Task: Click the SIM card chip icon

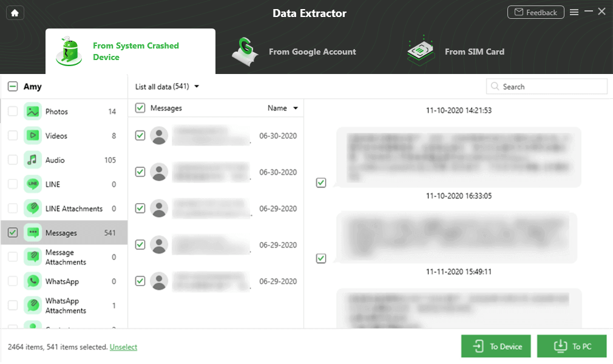Action: pos(421,51)
